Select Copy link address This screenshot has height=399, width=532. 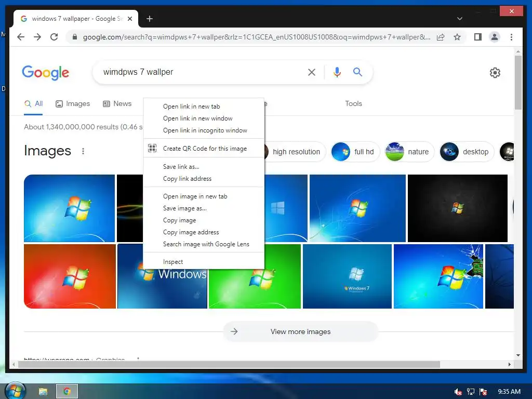[x=204, y=179]
